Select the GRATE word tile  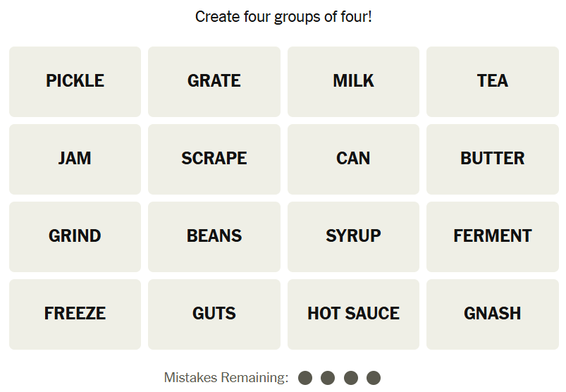(214, 81)
